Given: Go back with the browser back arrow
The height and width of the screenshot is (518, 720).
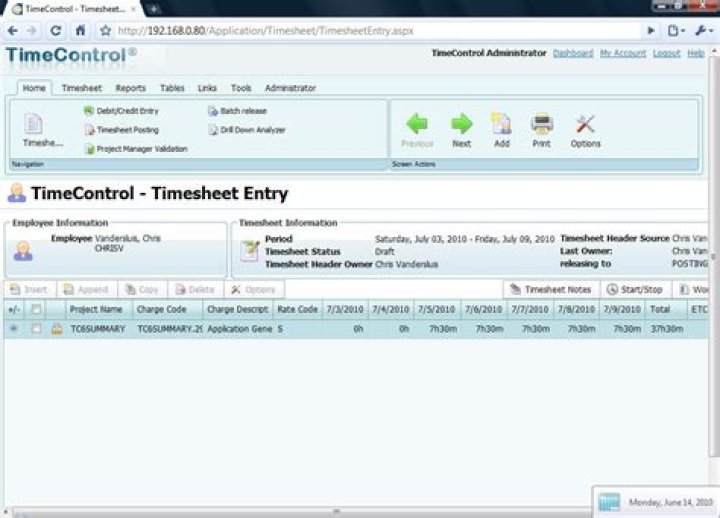Looking at the screenshot, I should point(13,31).
